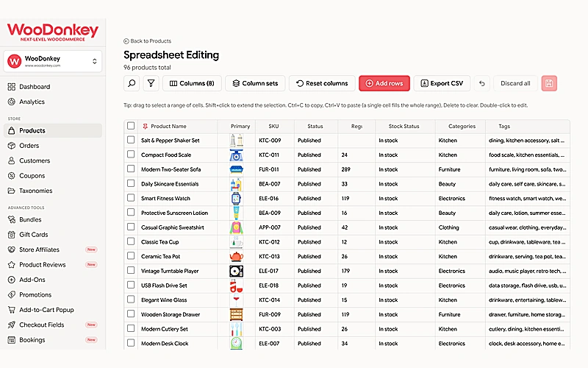This screenshot has height=368, width=588.
Task: Click the Tags column header
Action: pyautogui.click(x=528, y=127)
